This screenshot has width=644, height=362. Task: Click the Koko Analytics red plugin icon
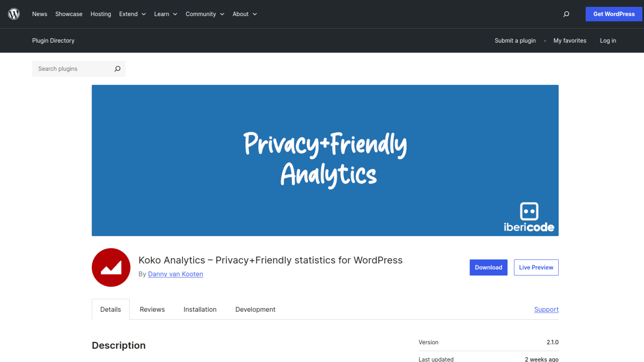tap(111, 267)
